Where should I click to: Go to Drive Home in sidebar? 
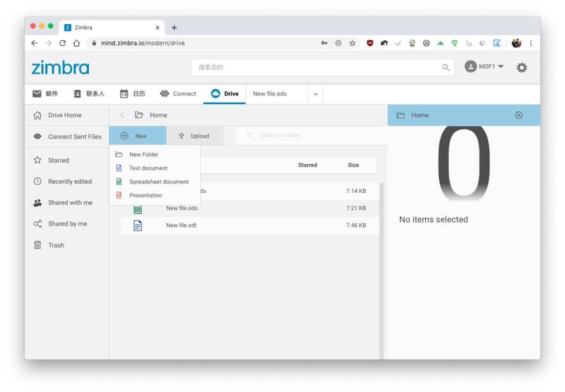[x=67, y=115]
